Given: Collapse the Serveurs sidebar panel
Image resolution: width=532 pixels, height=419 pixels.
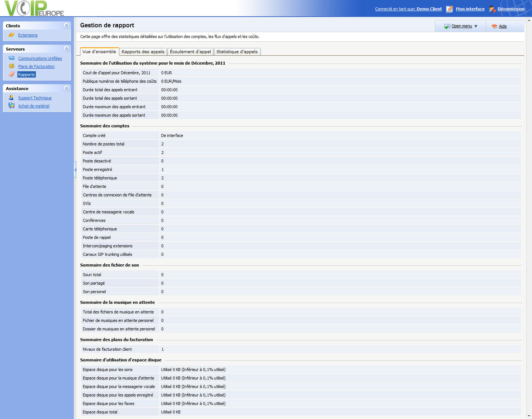Looking at the screenshot, I should pos(66,49).
